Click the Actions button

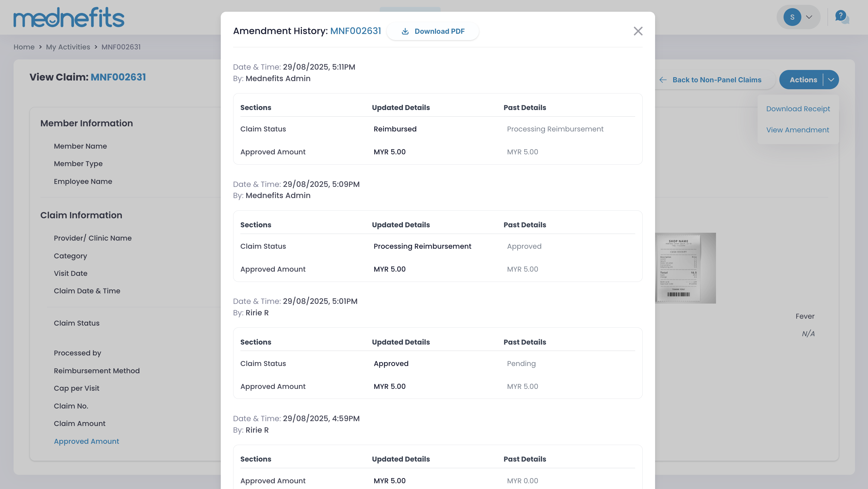tap(803, 80)
